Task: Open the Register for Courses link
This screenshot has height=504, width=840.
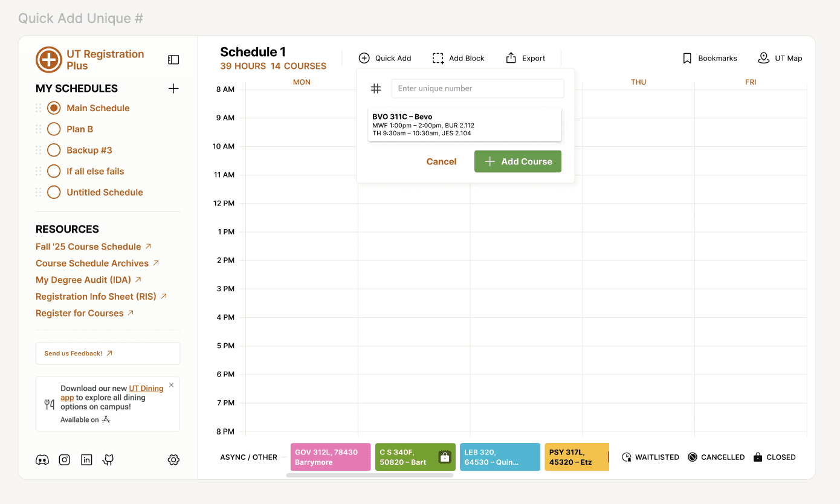Action: [x=85, y=313]
